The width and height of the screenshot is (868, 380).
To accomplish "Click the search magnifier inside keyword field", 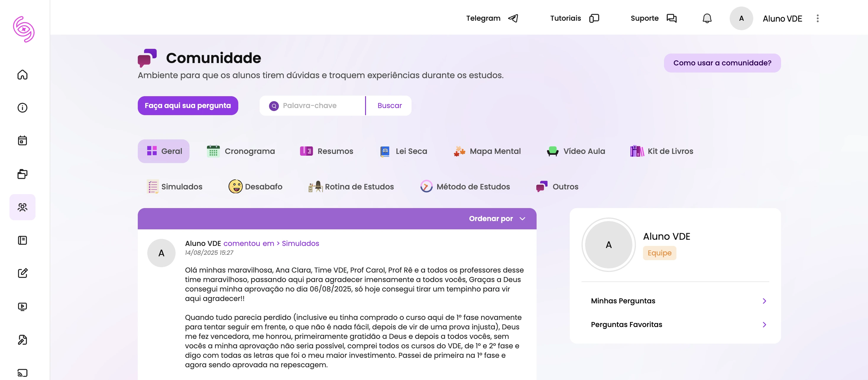I will click(274, 106).
